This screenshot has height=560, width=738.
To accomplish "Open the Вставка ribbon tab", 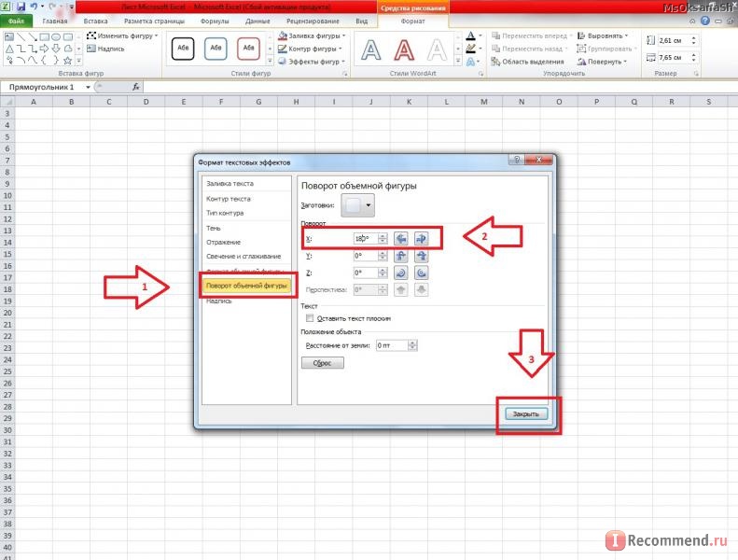I will pos(94,20).
